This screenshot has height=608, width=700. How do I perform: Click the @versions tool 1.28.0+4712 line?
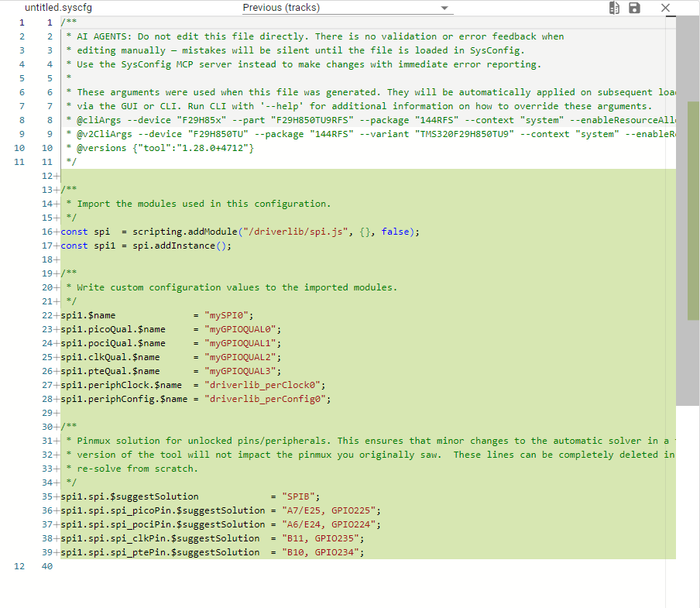(160, 148)
